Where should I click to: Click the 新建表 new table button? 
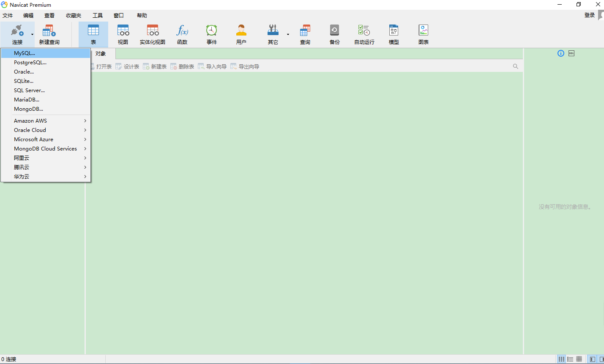(x=155, y=66)
